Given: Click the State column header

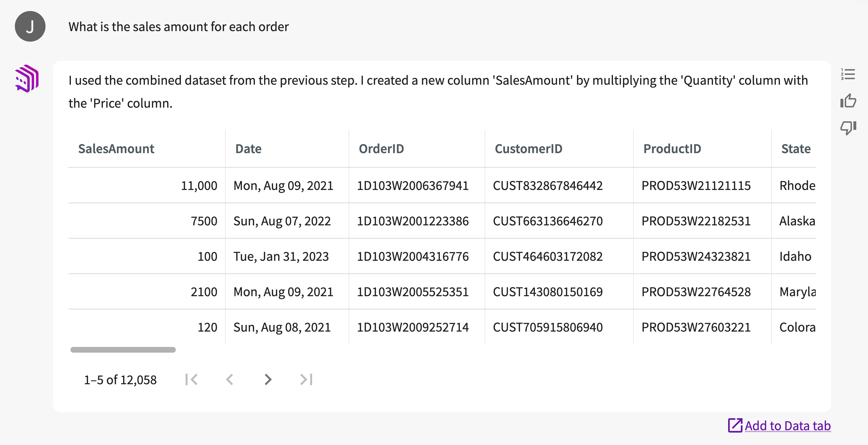Looking at the screenshot, I should click(x=796, y=149).
